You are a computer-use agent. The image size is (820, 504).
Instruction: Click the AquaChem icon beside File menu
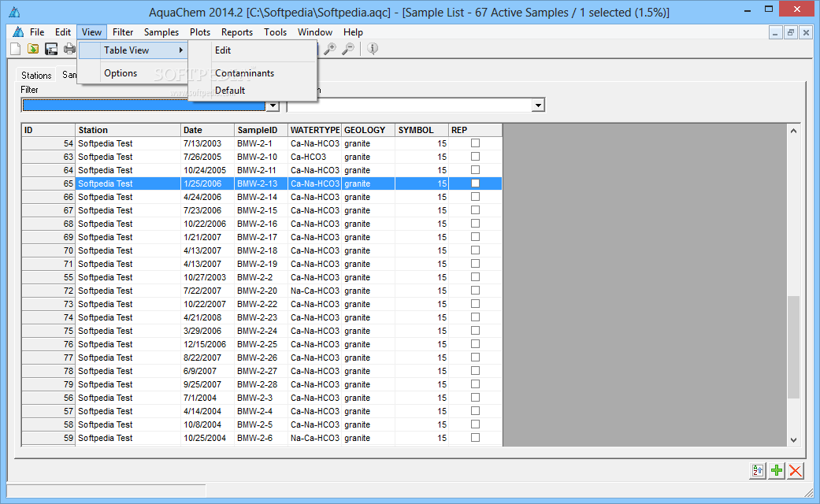pyautogui.click(x=18, y=31)
